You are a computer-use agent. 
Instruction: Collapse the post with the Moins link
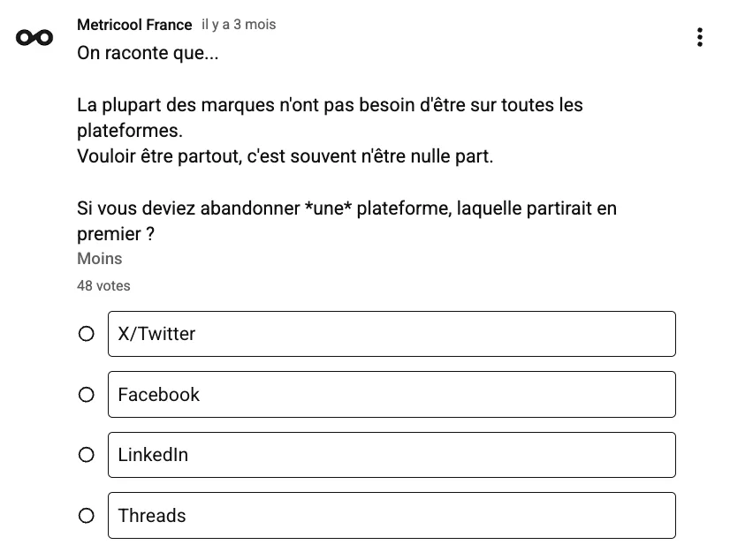99,259
